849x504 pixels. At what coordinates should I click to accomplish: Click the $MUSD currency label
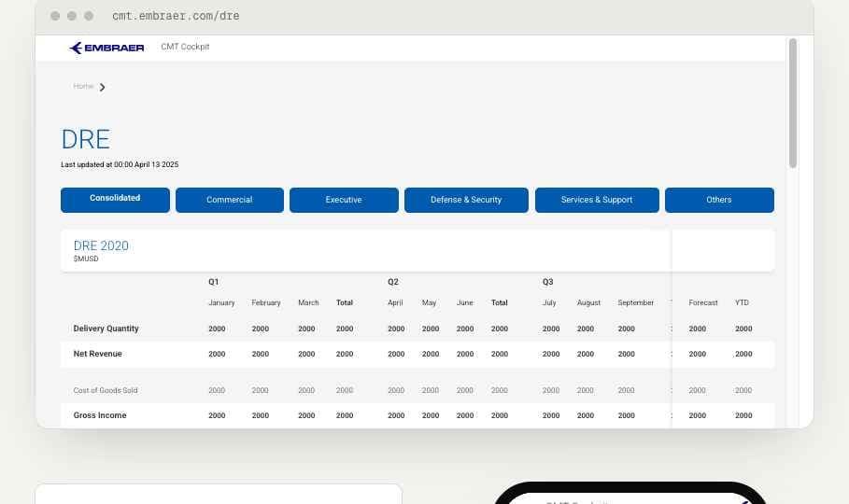86,259
